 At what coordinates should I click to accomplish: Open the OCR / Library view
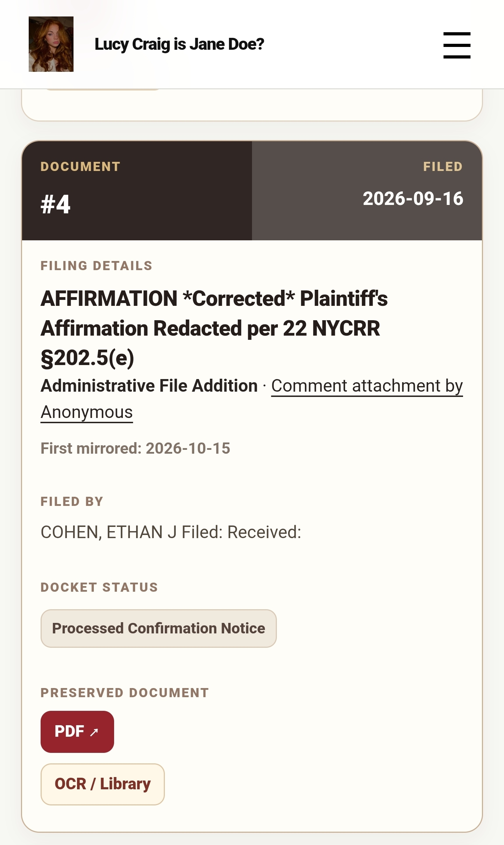pos(103,784)
